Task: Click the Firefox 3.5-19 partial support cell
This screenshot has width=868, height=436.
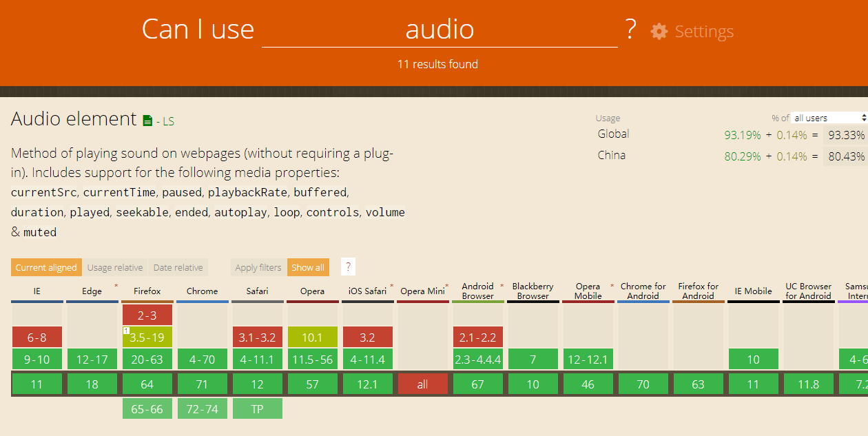Action: click(x=147, y=337)
